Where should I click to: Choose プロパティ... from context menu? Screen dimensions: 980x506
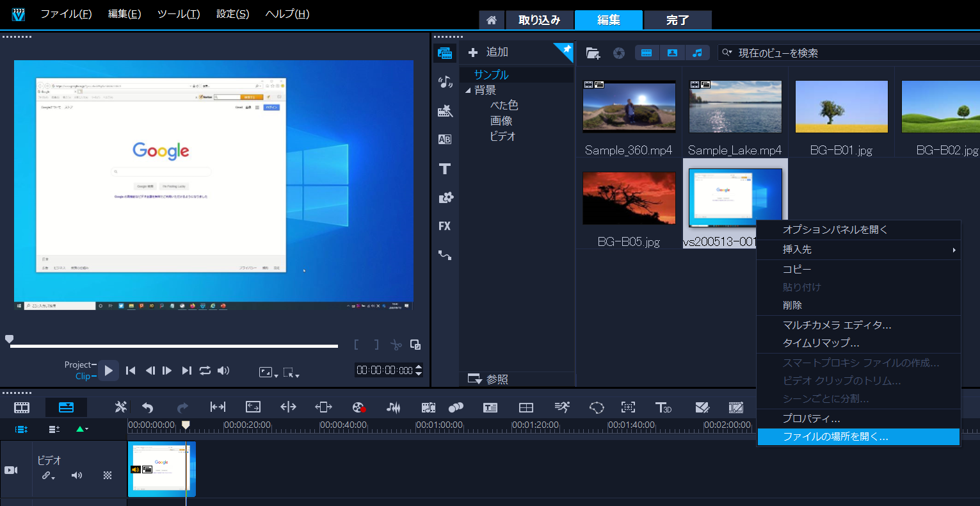click(858, 418)
